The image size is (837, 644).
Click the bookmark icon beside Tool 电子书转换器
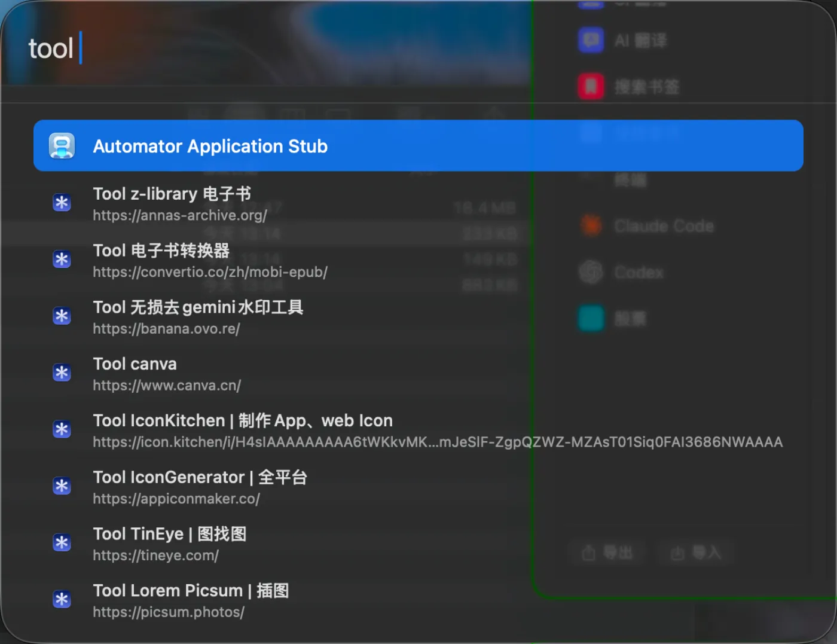coord(62,260)
